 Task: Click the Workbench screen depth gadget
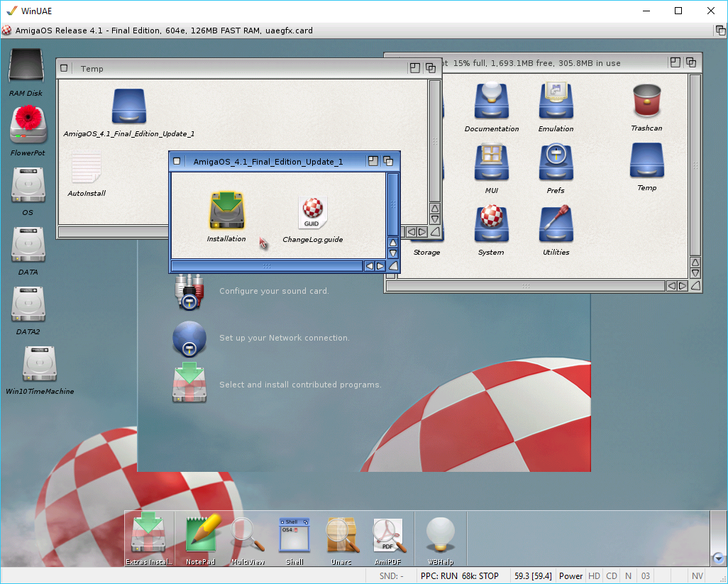(720, 31)
